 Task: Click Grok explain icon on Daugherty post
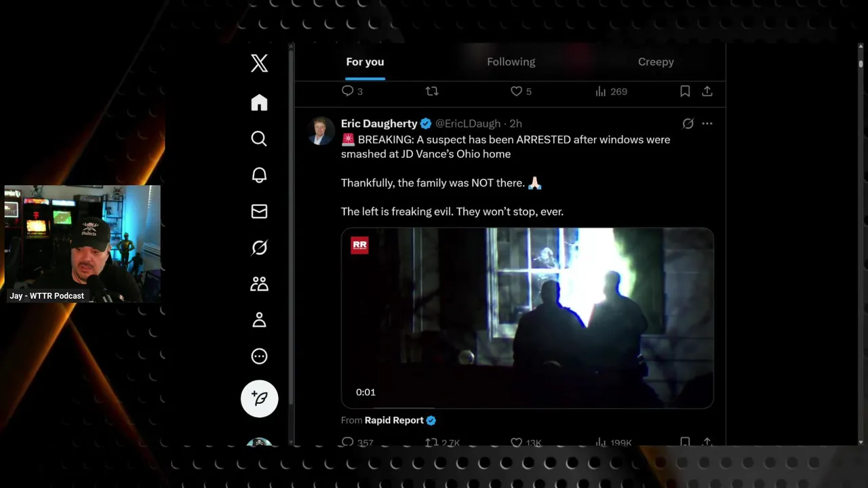688,123
